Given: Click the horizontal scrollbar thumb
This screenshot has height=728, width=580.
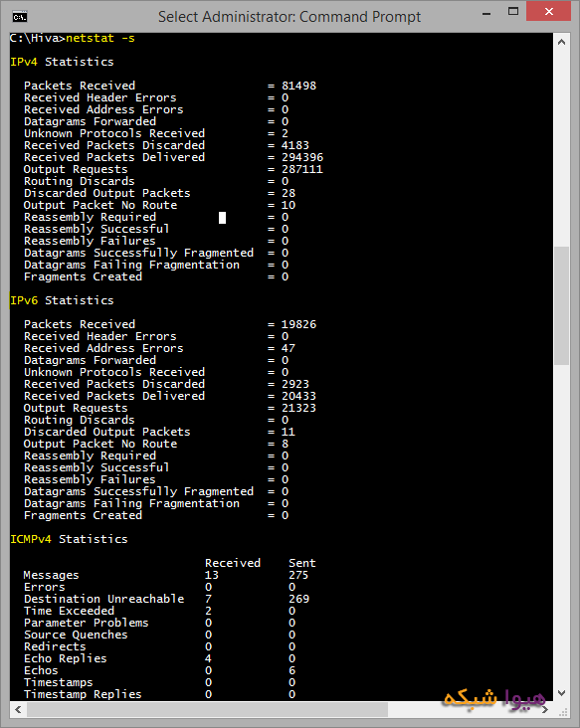Looking at the screenshot, I should pos(207,709).
